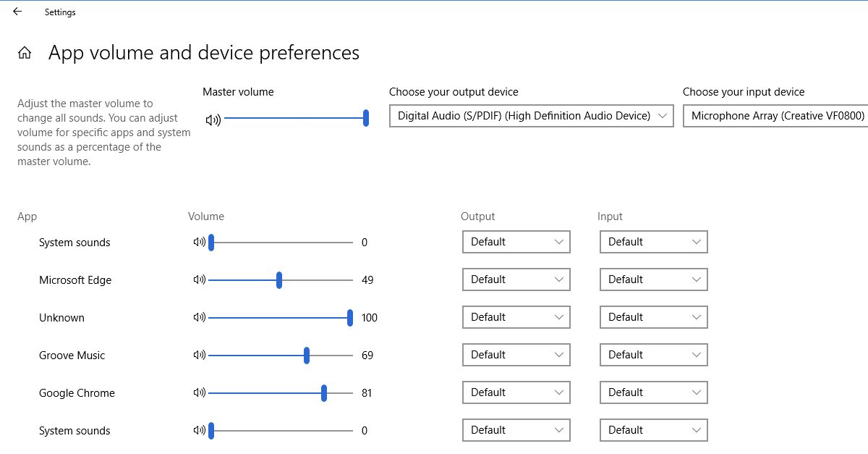Viewport: 868px width, 454px height.
Task: Mute the Unknown app's speaker icon
Action: (200, 317)
